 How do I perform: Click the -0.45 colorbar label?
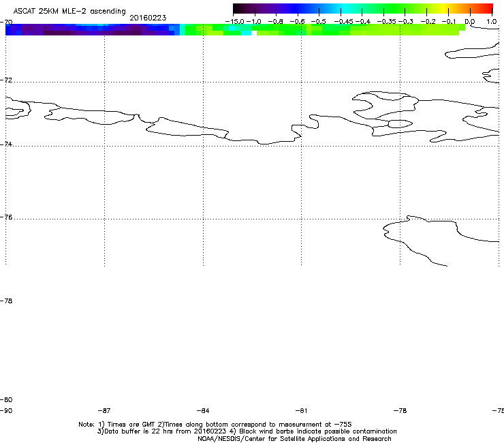pyautogui.click(x=344, y=22)
